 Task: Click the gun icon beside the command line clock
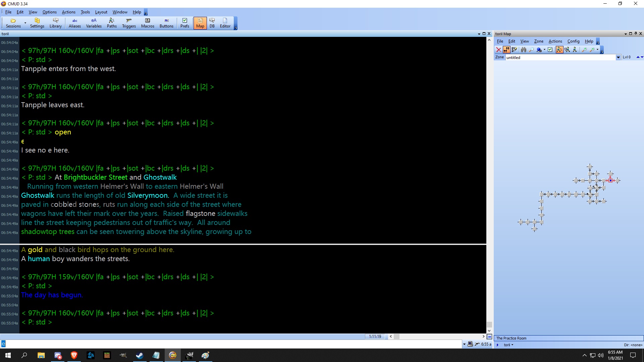[x=477, y=344]
